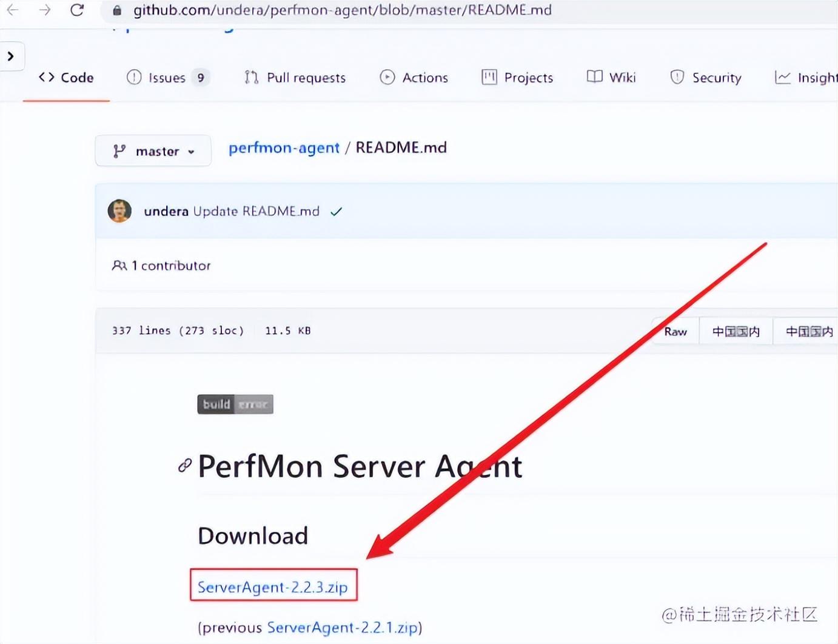Open the Security tab
Viewport: 838px width, 644px height.
706,78
